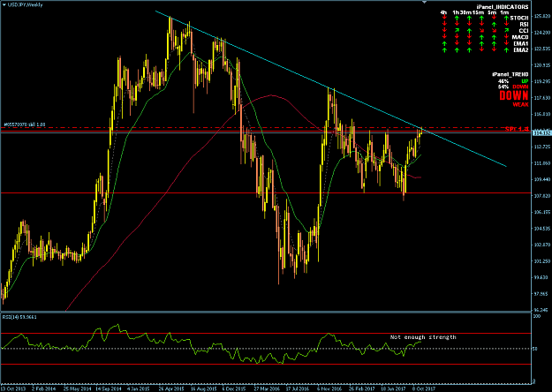Viewport: 552px width, 392px height.
Task: Click the STOCH 1h green up arrow
Action: pyautogui.click(x=457, y=18)
